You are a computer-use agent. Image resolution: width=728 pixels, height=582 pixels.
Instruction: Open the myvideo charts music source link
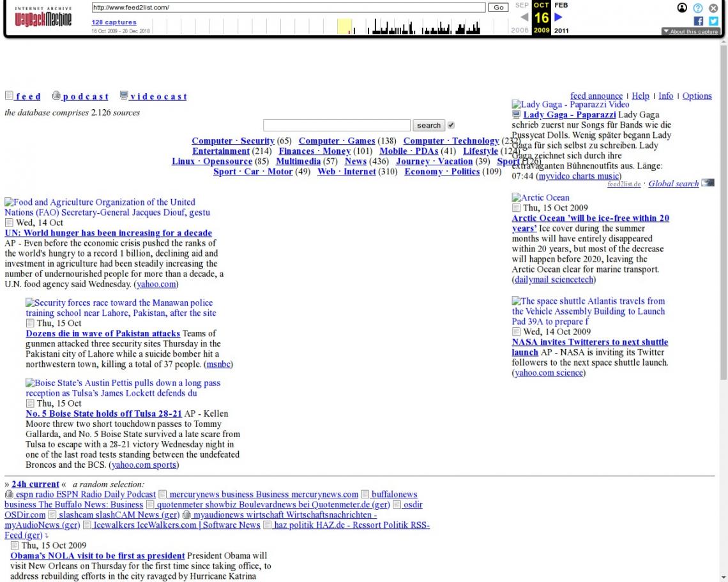coord(579,176)
